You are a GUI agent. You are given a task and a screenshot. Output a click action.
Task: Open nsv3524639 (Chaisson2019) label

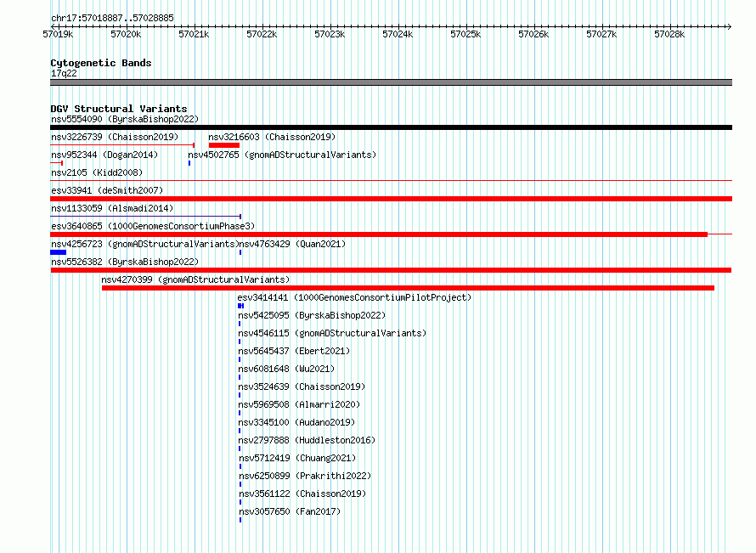pos(302,387)
